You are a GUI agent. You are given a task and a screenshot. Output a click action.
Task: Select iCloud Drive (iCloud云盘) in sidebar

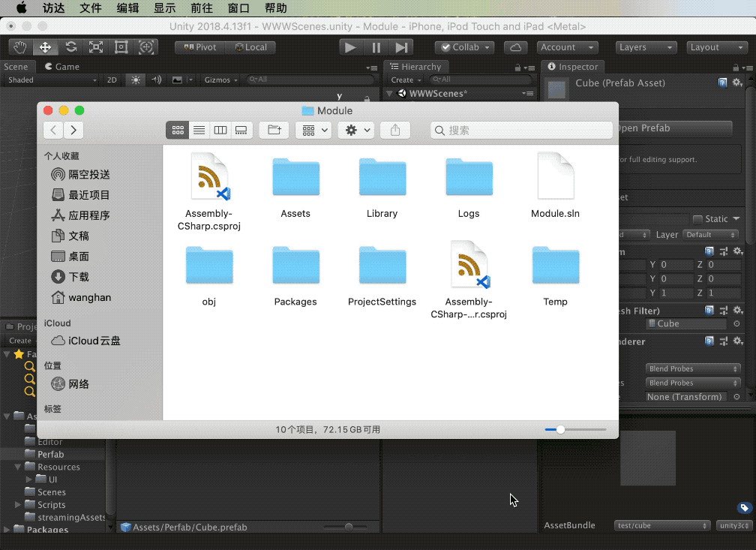pyautogui.click(x=85, y=341)
